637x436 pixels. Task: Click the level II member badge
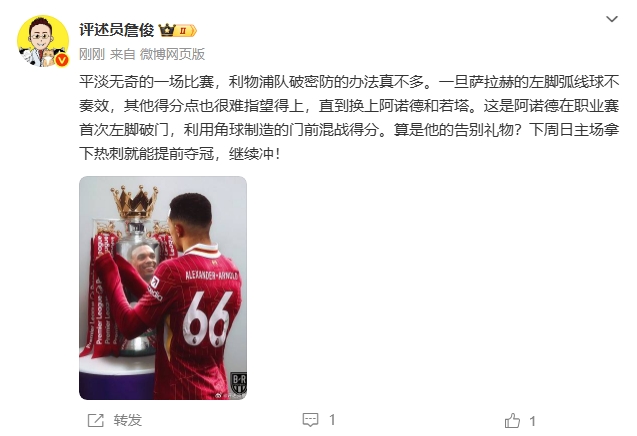[x=185, y=31]
